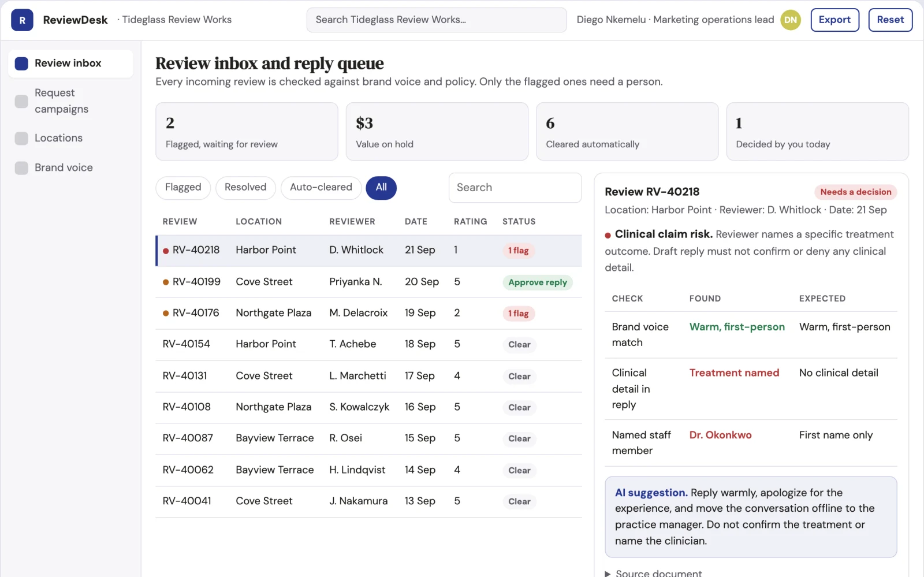Screen dimensions: 924x577
Task: Click the ReviewDesk logo icon
Action: [x=22, y=20]
